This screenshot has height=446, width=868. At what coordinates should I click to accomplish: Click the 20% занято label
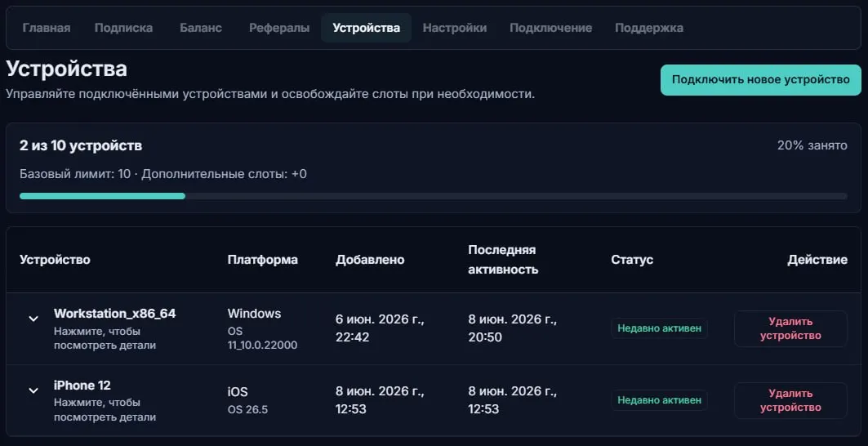[x=812, y=145]
